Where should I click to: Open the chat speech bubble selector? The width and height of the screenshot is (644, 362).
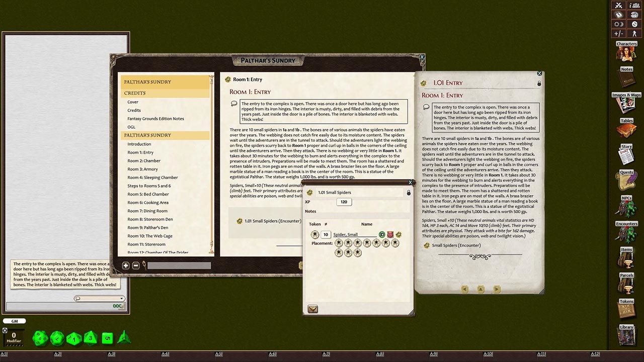click(78, 299)
